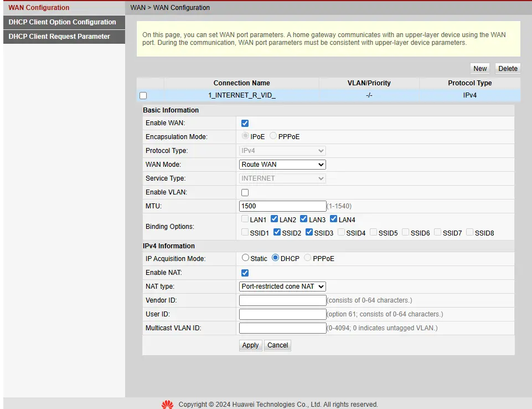Click the Cancel button
532x409 pixels.
tap(277, 345)
